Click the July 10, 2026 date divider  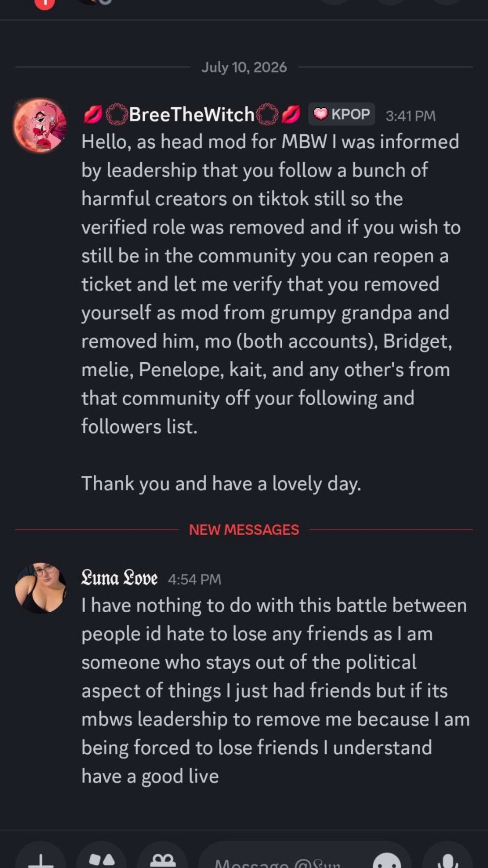(x=244, y=67)
